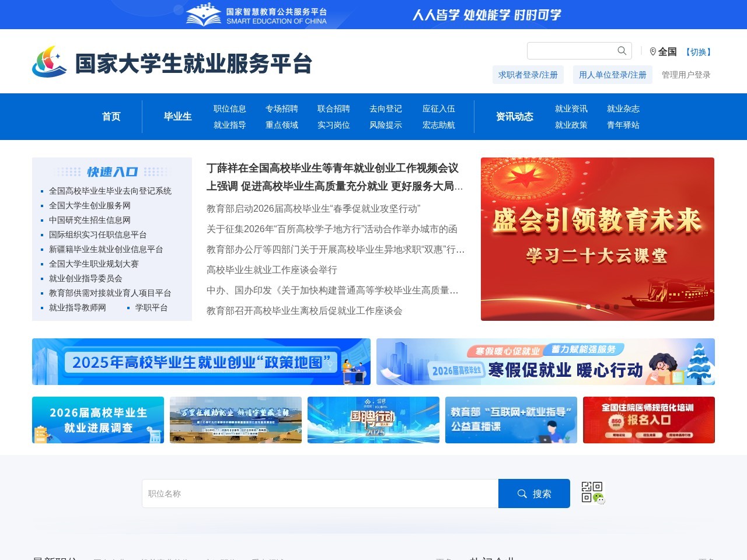Open the 2025年高校毕业生就业创业政策地图 banner
Viewport: 747px width, 560px height.
point(201,362)
